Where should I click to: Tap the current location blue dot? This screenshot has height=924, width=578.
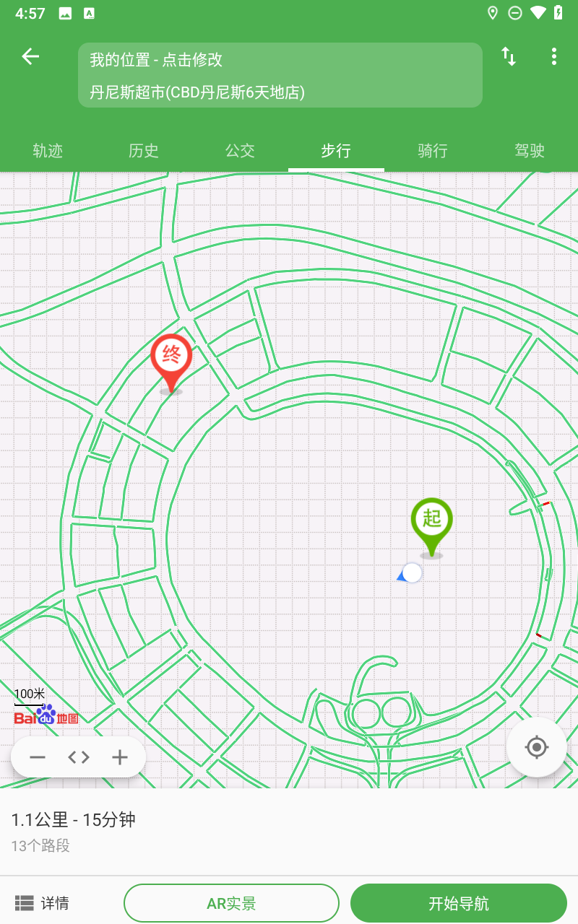pos(412,572)
